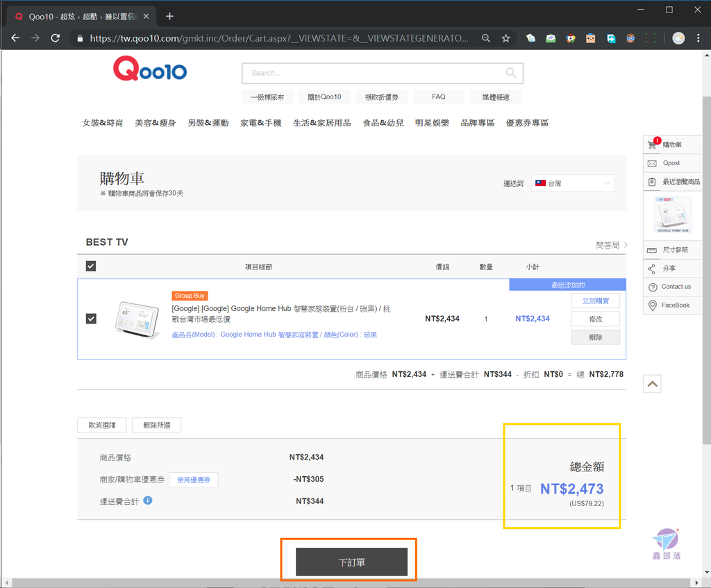The height and width of the screenshot is (588, 711).
Task: Click the browser forward arrow
Action: (35, 38)
